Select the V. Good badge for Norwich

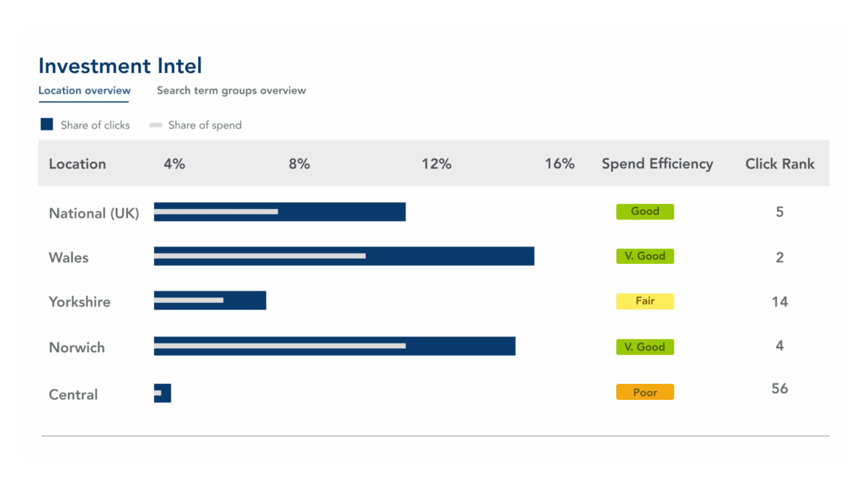tap(644, 346)
